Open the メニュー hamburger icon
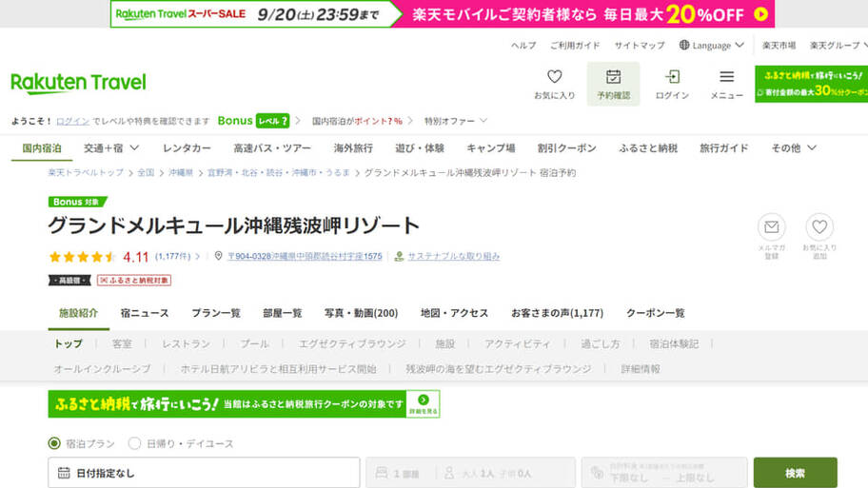This screenshot has width=868, height=488. (727, 76)
